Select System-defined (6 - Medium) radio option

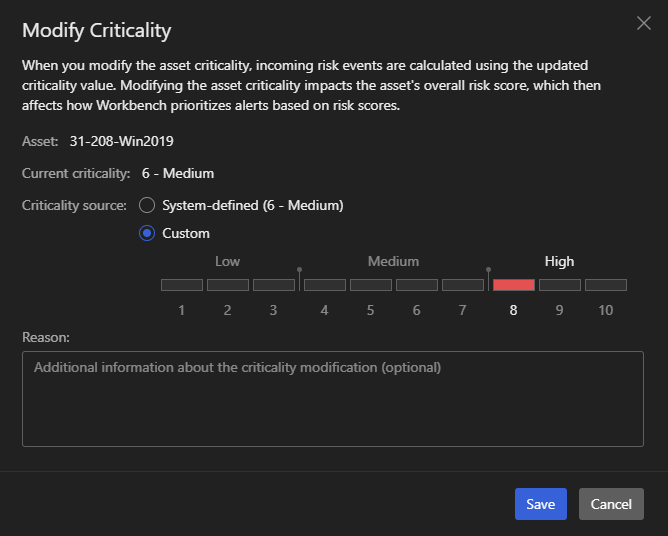[147, 205]
